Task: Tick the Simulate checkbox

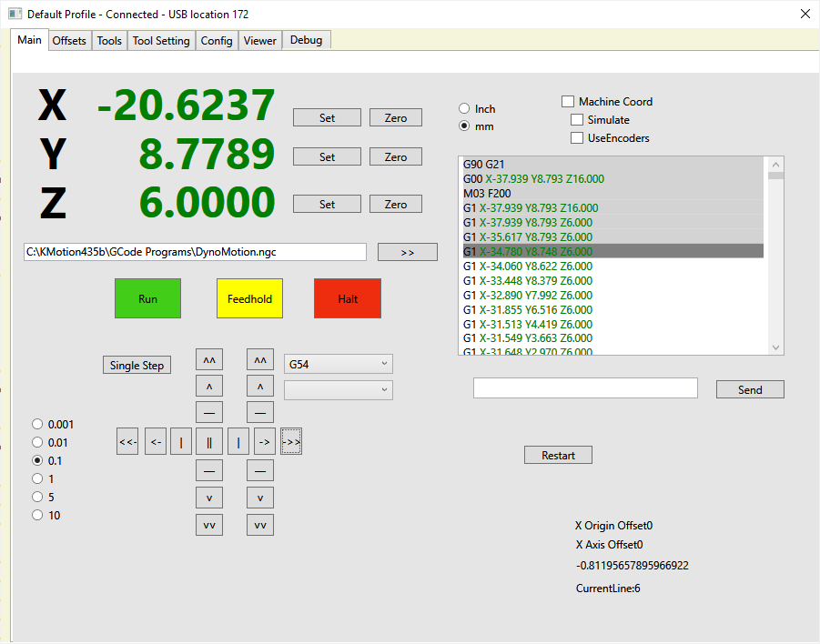Action: (x=577, y=120)
